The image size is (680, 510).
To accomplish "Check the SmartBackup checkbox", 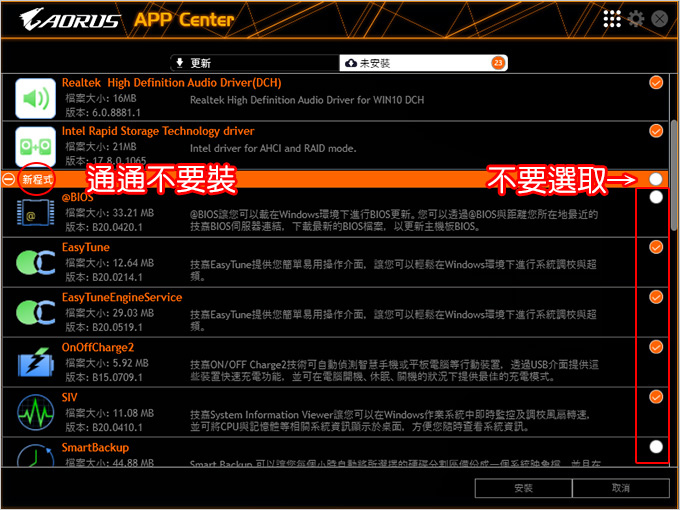I will click(656, 447).
